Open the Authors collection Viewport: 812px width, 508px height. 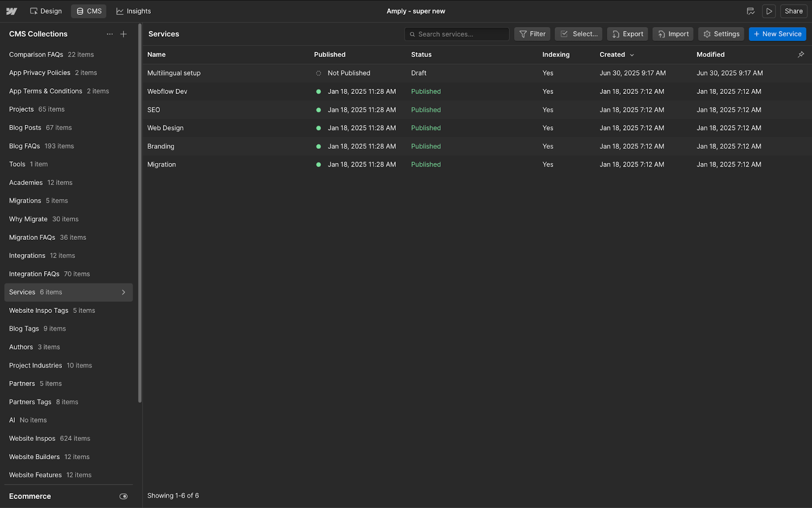69,347
